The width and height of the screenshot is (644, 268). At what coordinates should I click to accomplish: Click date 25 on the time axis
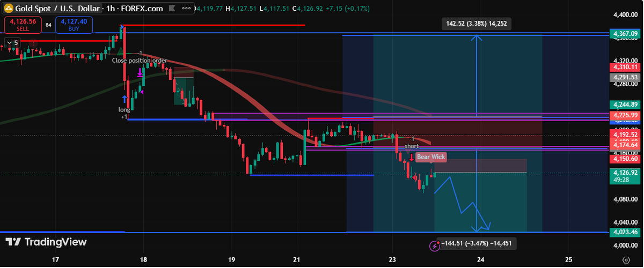click(x=568, y=259)
